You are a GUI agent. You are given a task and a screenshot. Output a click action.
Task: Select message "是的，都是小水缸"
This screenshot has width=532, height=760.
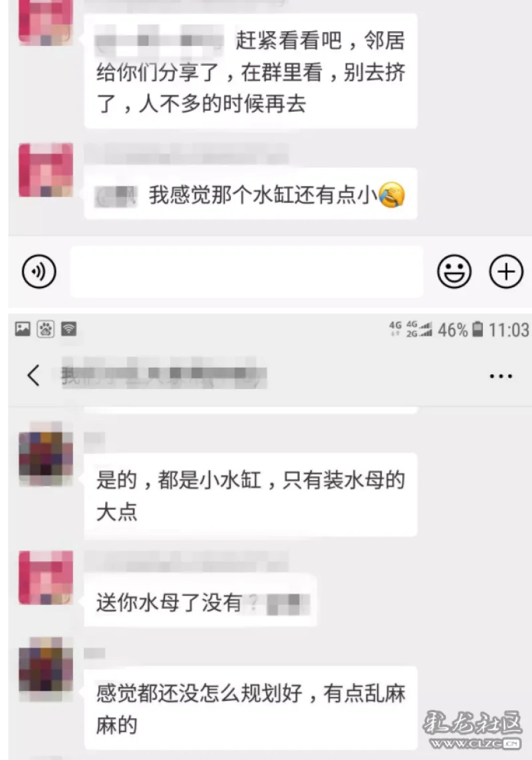[x=251, y=495]
